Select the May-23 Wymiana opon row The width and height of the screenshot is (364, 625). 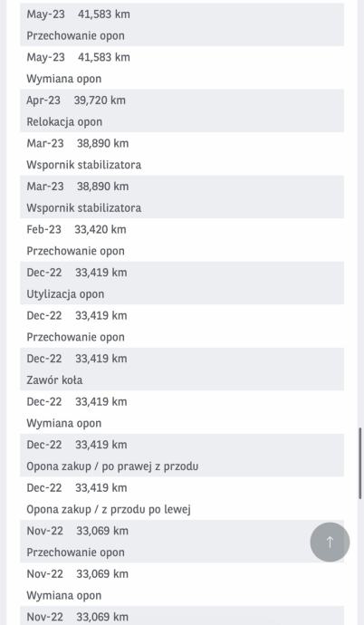[182, 68]
